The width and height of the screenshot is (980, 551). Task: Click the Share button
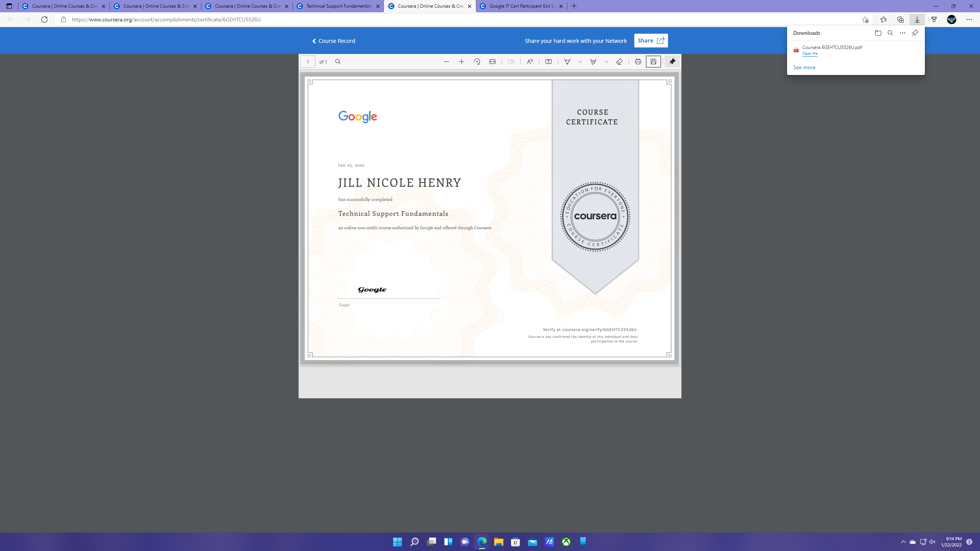tap(651, 41)
